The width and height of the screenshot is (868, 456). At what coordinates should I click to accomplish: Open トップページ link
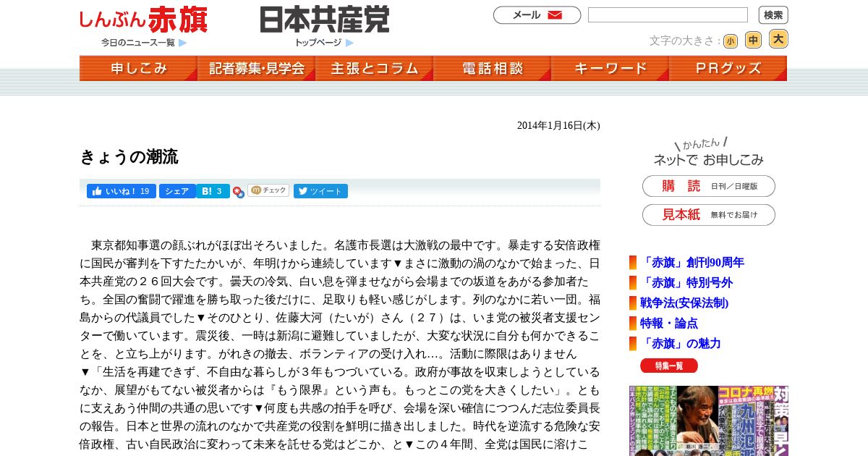[x=318, y=43]
